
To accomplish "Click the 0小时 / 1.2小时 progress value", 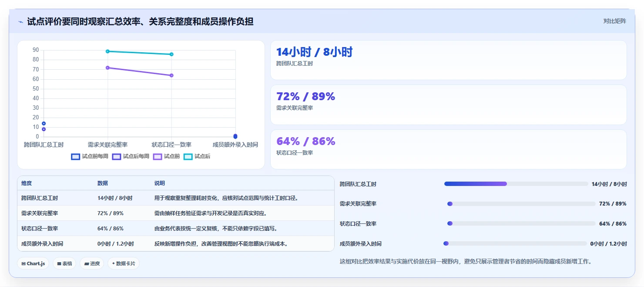I will (x=608, y=244).
